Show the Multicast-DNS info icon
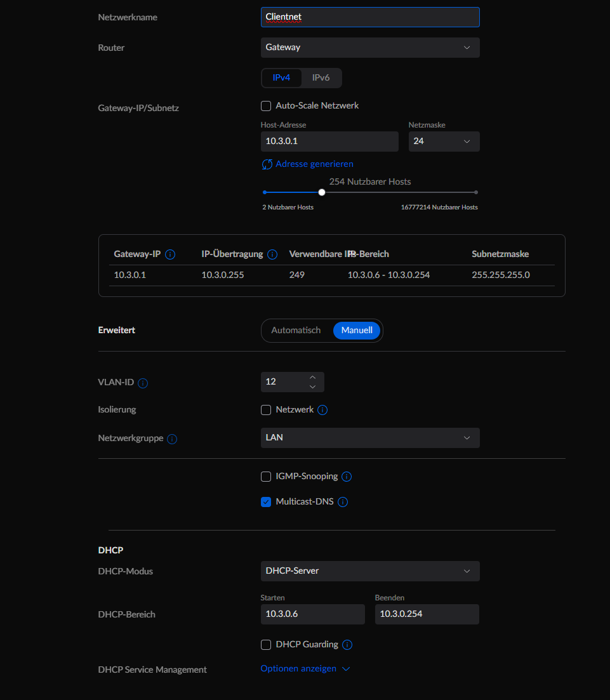610x700 pixels. tap(343, 502)
